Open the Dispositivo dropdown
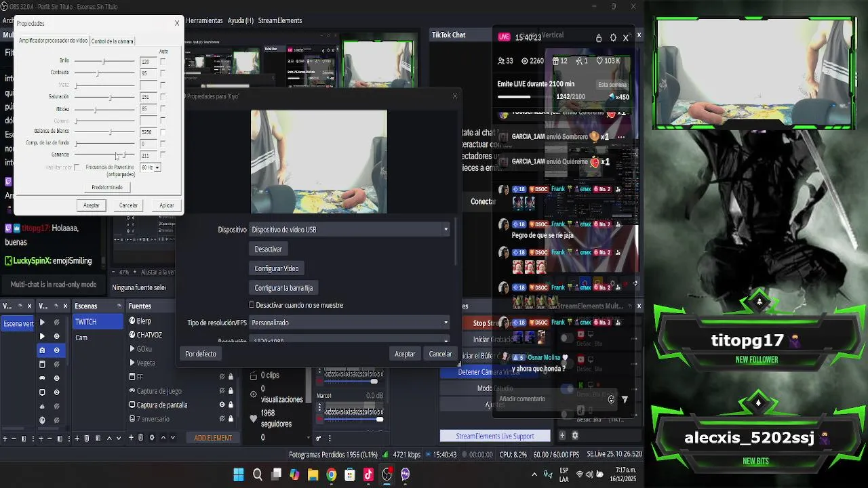Screen dimensions: 868x488 [x=350, y=229]
